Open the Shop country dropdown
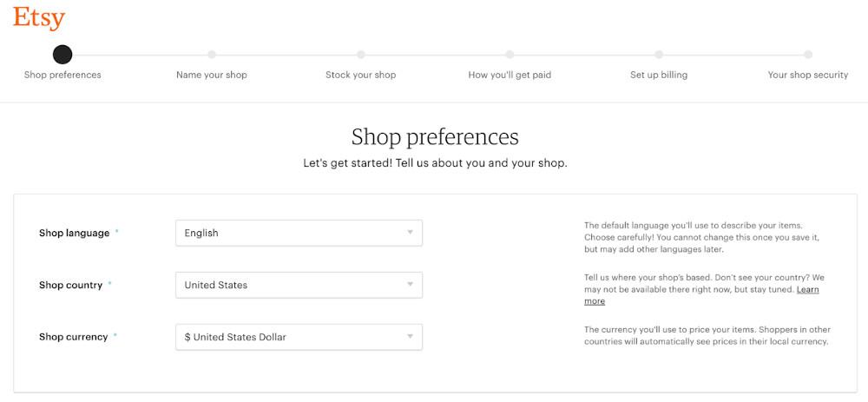This screenshot has width=868, height=402. [299, 285]
